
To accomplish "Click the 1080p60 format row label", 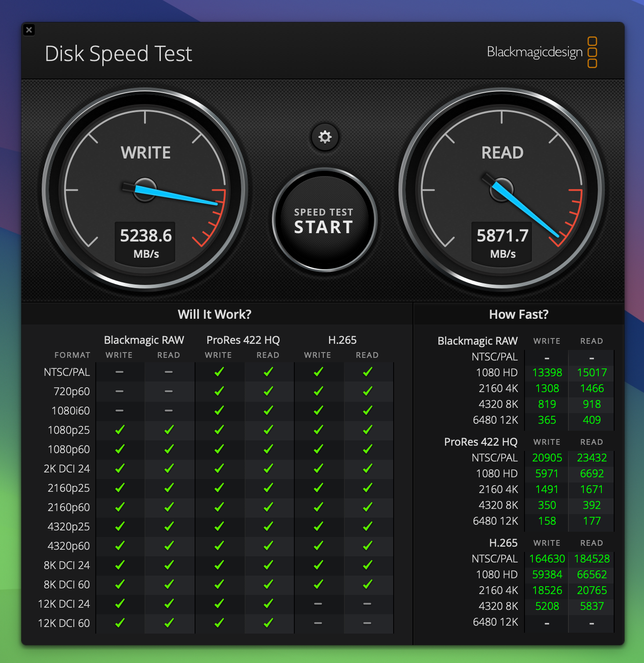I will [69, 449].
